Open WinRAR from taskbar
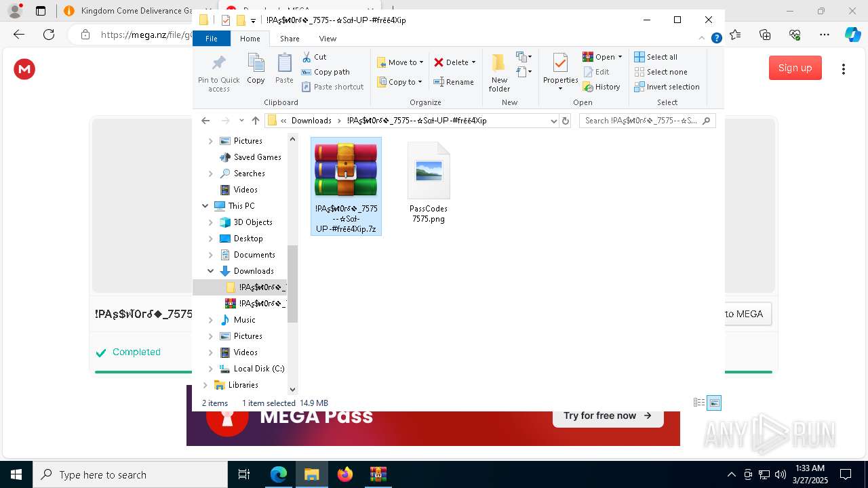The image size is (868, 488). click(378, 474)
